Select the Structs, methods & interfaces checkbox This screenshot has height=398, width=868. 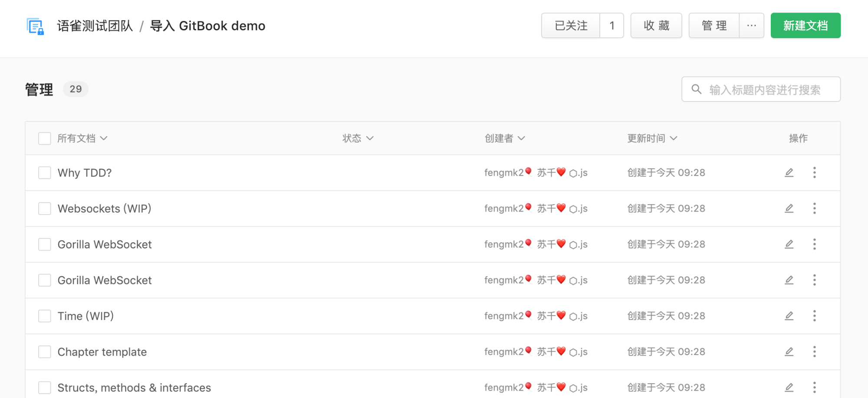tap(45, 387)
